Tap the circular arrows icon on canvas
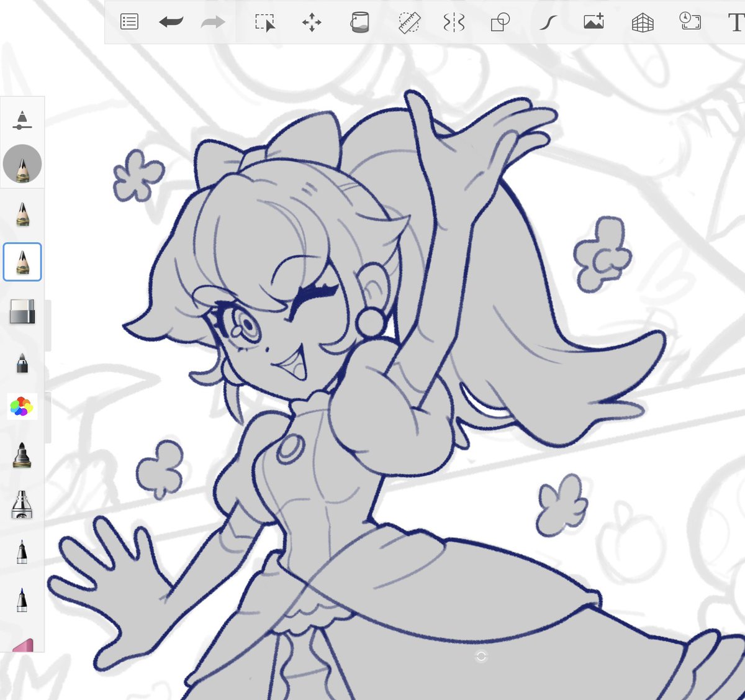 pyautogui.click(x=481, y=657)
